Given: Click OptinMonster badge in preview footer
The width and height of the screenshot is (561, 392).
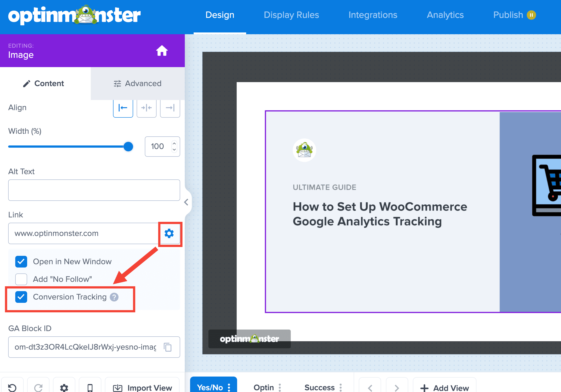Looking at the screenshot, I should (x=249, y=339).
